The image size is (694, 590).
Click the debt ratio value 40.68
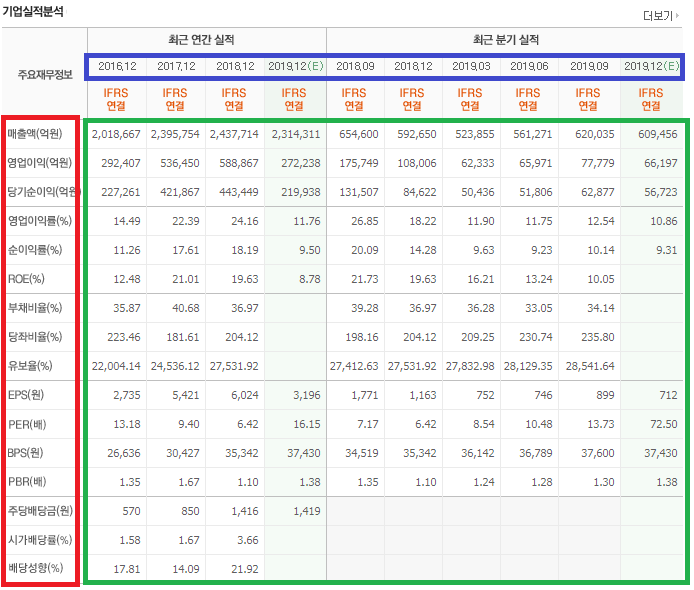tap(185, 308)
